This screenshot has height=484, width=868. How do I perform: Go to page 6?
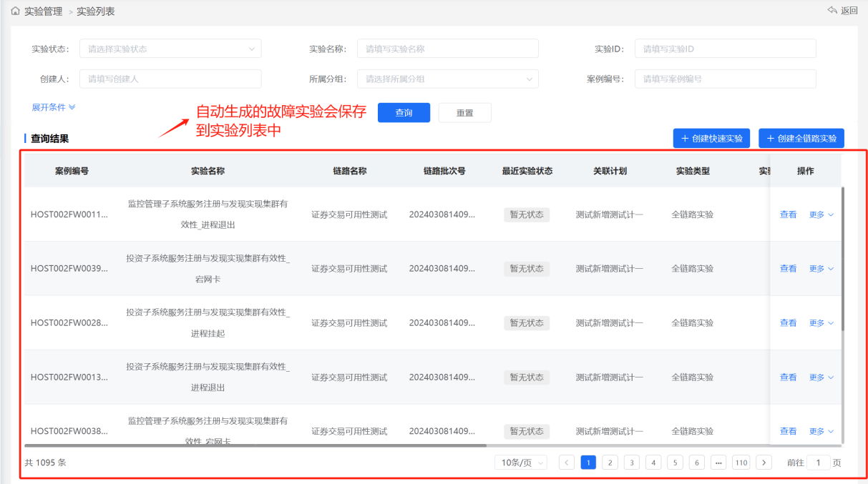coord(697,463)
